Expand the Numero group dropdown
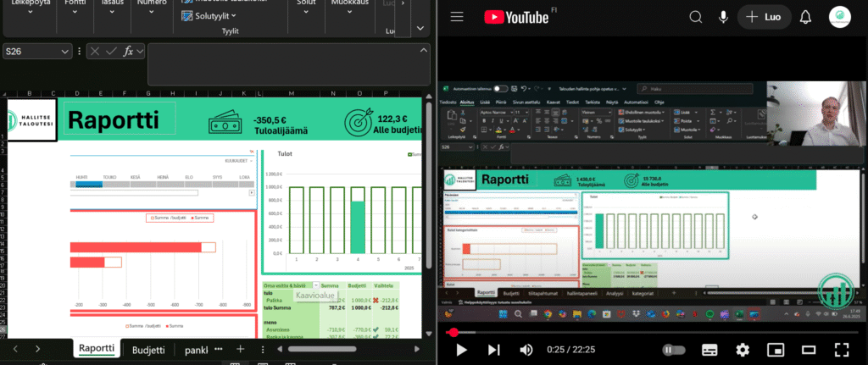 (152, 11)
